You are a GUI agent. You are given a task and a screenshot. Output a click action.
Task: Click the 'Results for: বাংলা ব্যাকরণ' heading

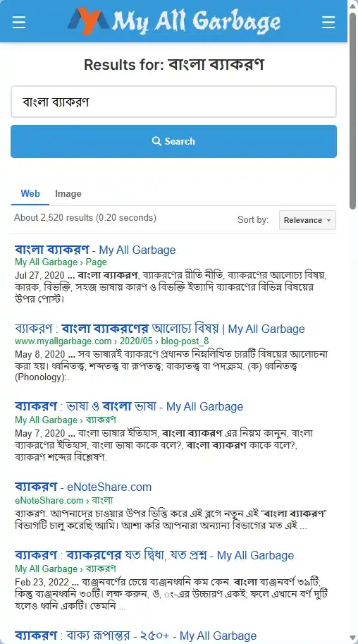coord(173,64)
